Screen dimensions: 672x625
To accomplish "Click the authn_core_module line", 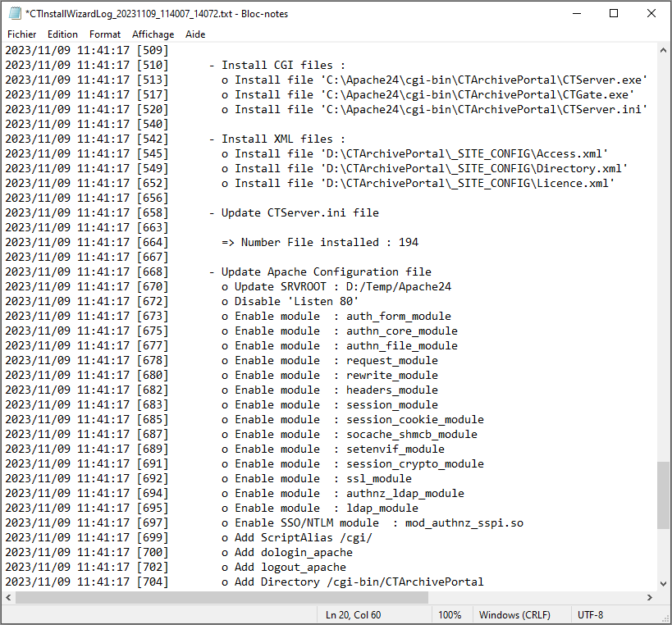I will click(x=340, y=331).
